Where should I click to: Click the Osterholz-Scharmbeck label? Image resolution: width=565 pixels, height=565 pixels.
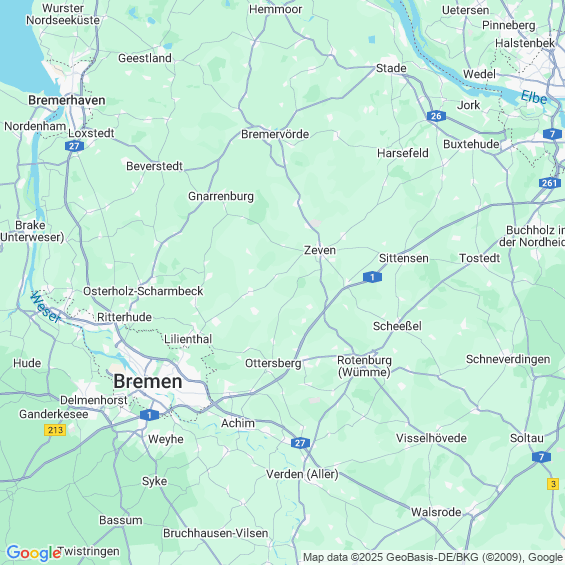coord(143,291)
